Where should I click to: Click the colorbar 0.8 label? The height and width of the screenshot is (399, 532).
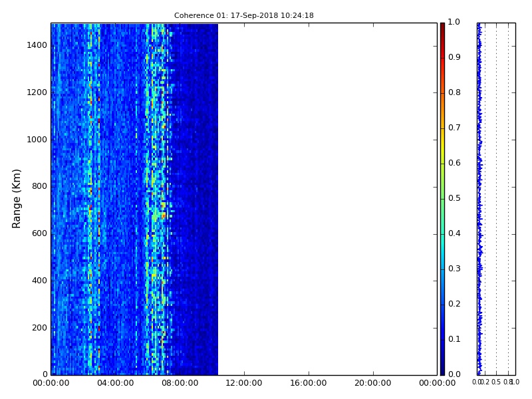click(454, 92)
